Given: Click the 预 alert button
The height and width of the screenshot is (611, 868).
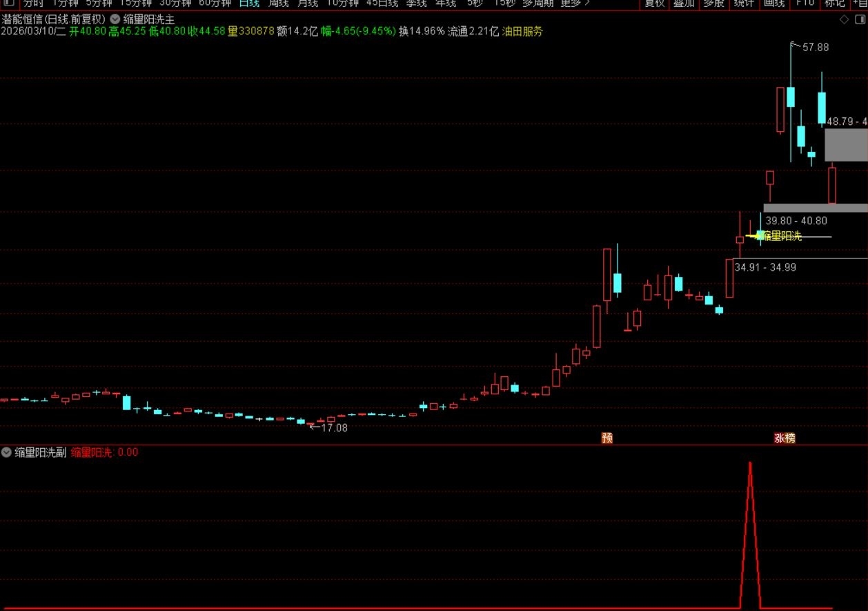Looking at the screenshot, I should pyautogui.click(x=606, y=438).
